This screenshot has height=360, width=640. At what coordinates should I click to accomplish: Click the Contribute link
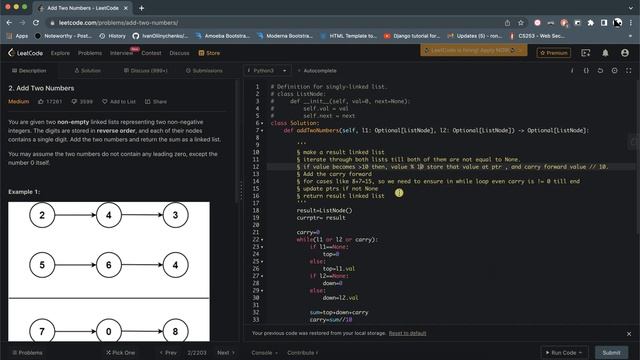(x=302, y=353)
